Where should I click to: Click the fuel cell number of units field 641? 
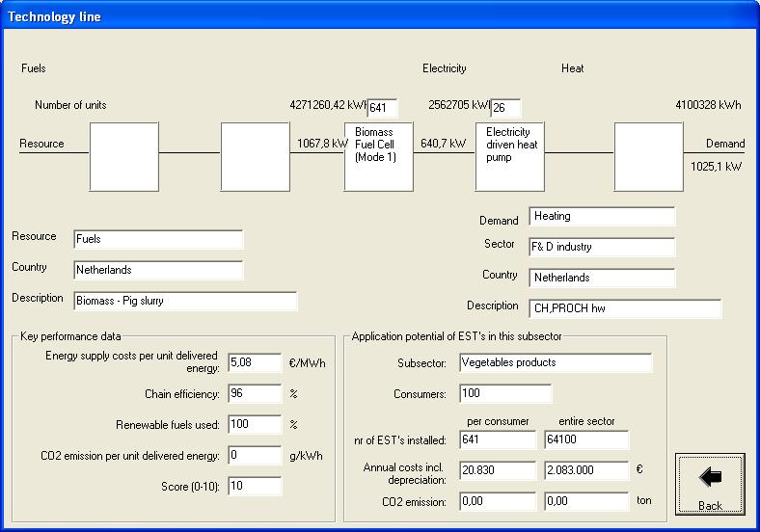tap(383, 108)
